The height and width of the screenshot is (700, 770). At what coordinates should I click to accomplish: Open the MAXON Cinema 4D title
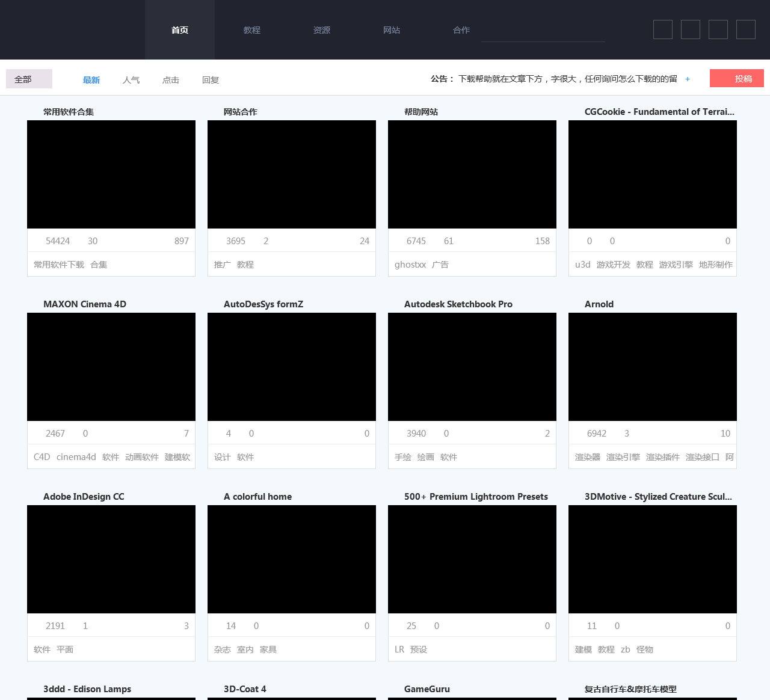point(85,304)
